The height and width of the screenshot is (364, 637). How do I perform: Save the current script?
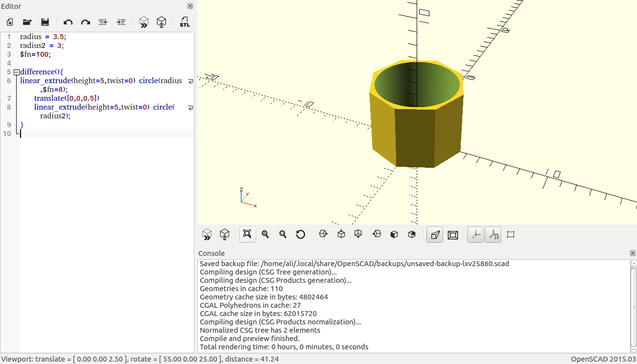click(x=45, y=22)
